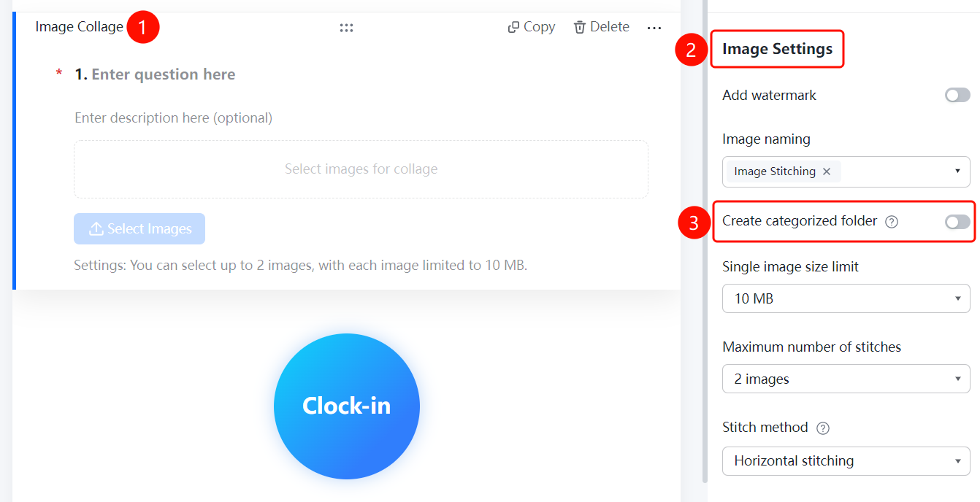
Task: Click the Select Images upload button
Action: click(139, 228)
